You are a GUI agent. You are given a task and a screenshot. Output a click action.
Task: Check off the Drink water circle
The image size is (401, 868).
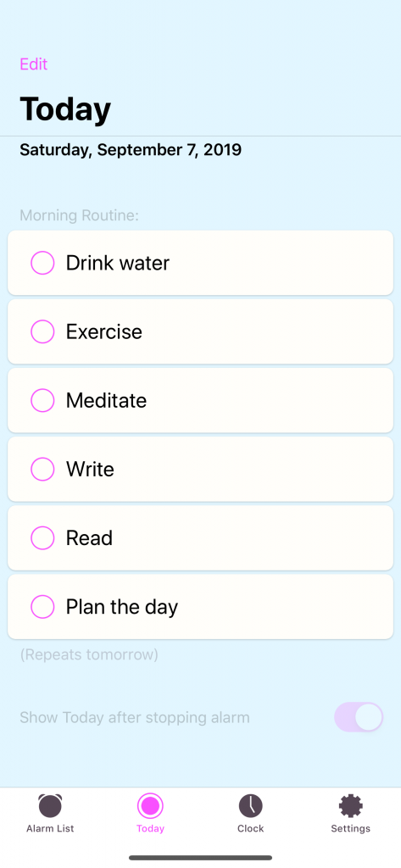[x=42, y=263]
